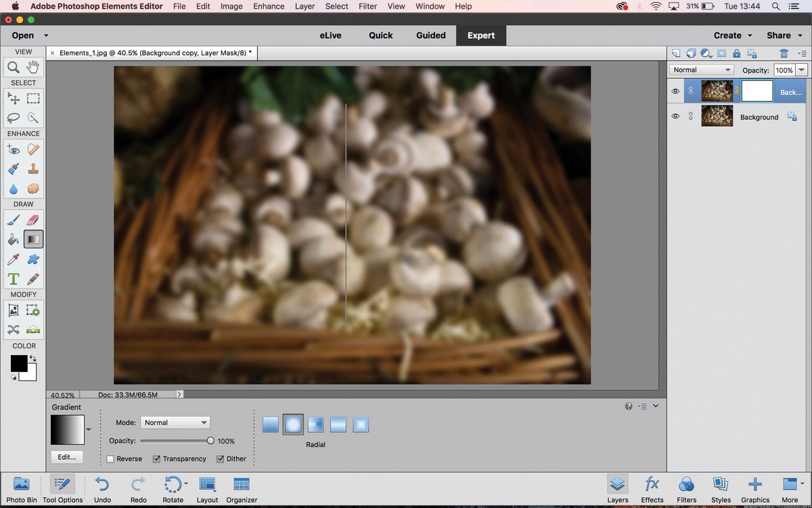Switch to the eLive tab
Image resolution: width=812 pixels, height=508 pixels.
332,35
